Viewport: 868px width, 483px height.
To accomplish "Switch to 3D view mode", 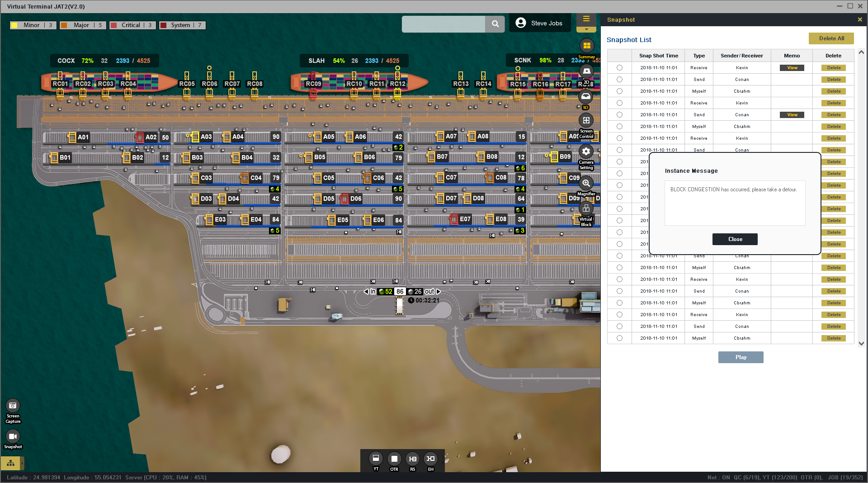I will click(586, 96).
